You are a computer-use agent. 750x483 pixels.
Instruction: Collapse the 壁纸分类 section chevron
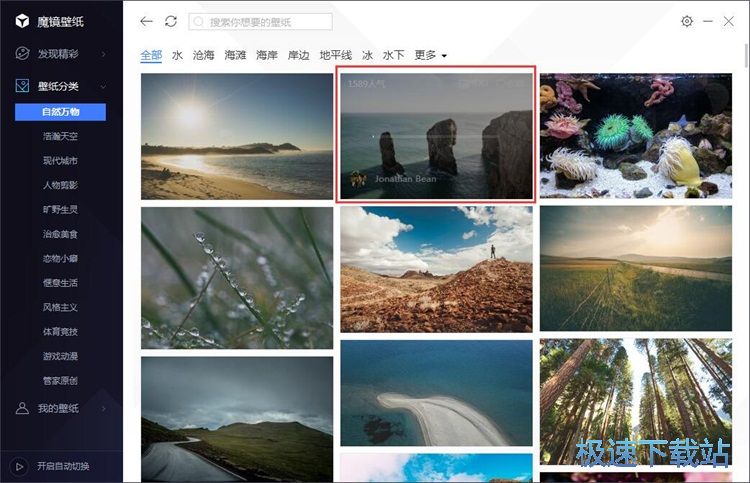click(x=103, y=87)
